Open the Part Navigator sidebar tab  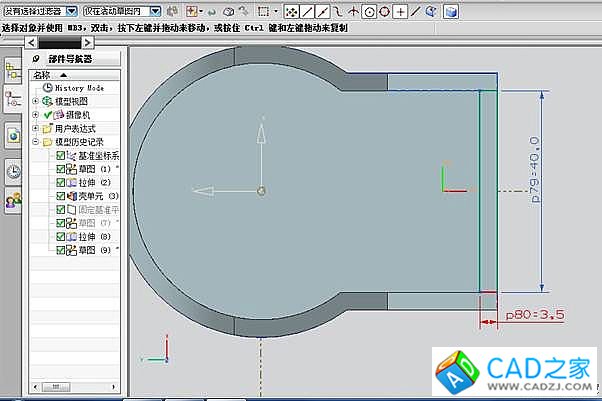click(x=13, y=98)
